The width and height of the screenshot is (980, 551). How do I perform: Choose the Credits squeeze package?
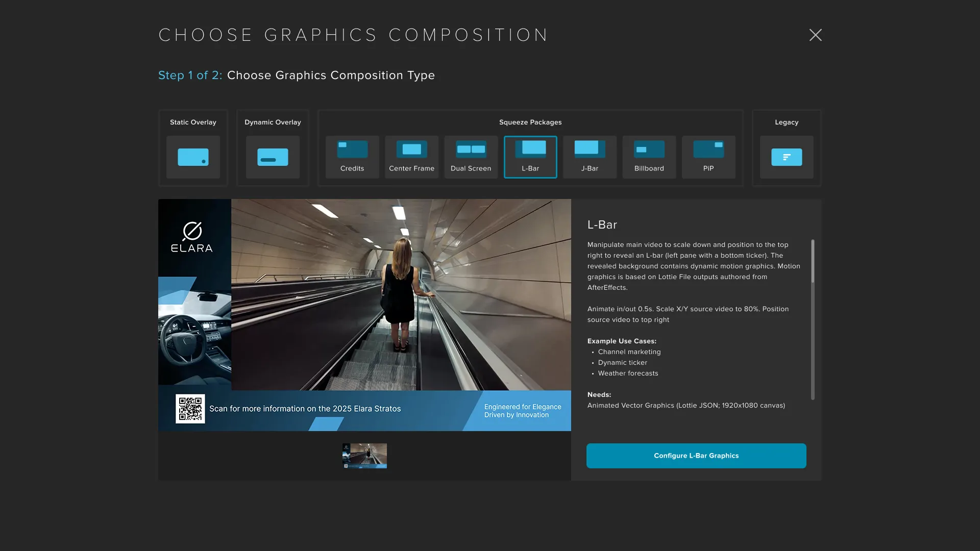tap(352, 157)
